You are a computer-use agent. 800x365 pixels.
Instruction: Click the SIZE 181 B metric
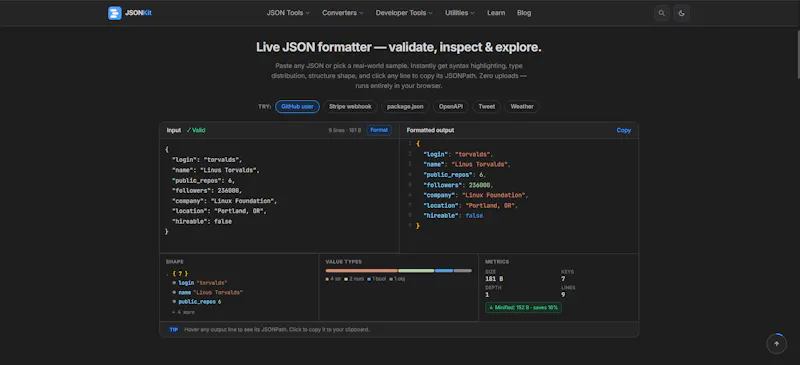[x=494, y=276]
